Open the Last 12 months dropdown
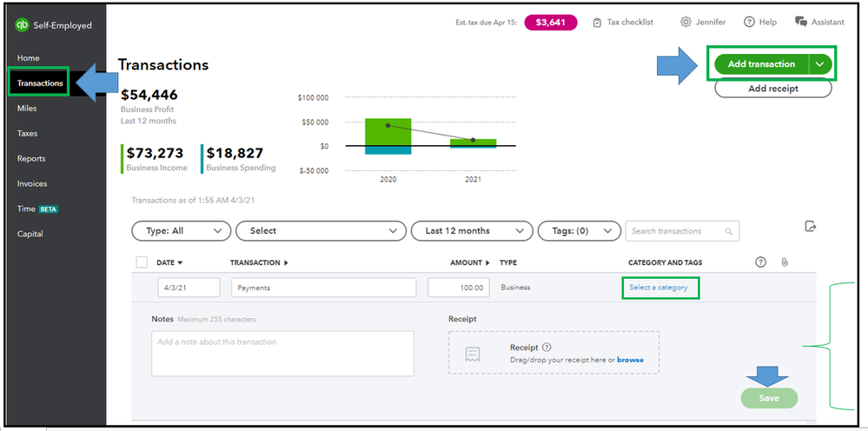Image resolution: width=868 pixels, height=431 pixels. click(x=472, y=231)
